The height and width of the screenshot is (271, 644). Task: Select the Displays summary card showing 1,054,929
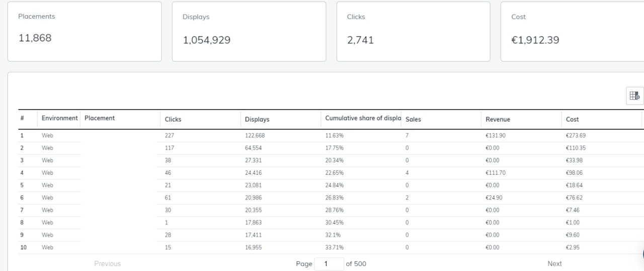[x=249, y=31]
